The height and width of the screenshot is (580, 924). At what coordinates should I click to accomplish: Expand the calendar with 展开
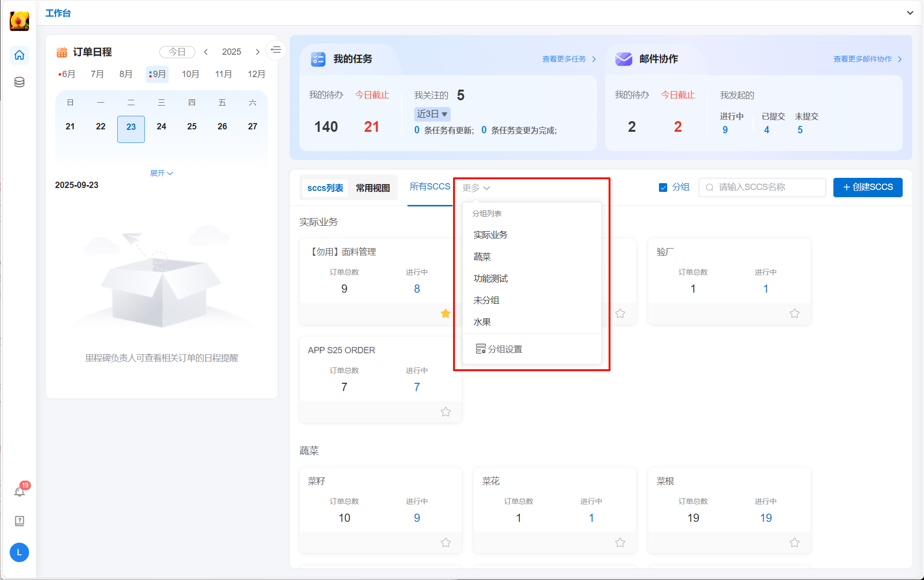tap(161, 173)
